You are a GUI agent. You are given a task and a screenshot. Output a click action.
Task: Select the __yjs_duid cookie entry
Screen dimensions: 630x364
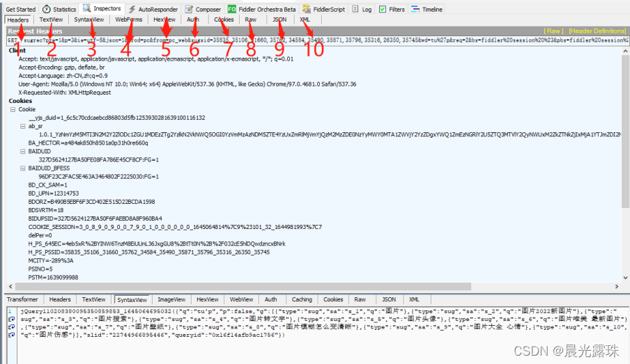[x=117, y=118]
